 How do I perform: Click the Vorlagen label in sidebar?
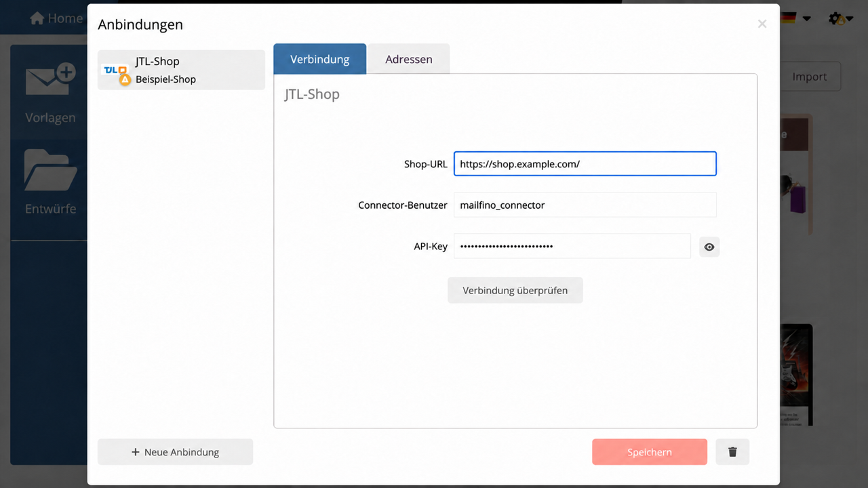click(x=50, y=118)
